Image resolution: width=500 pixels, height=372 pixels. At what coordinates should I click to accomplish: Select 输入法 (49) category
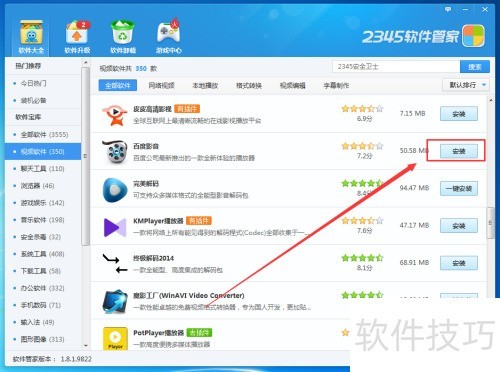(x=43, y=322)
